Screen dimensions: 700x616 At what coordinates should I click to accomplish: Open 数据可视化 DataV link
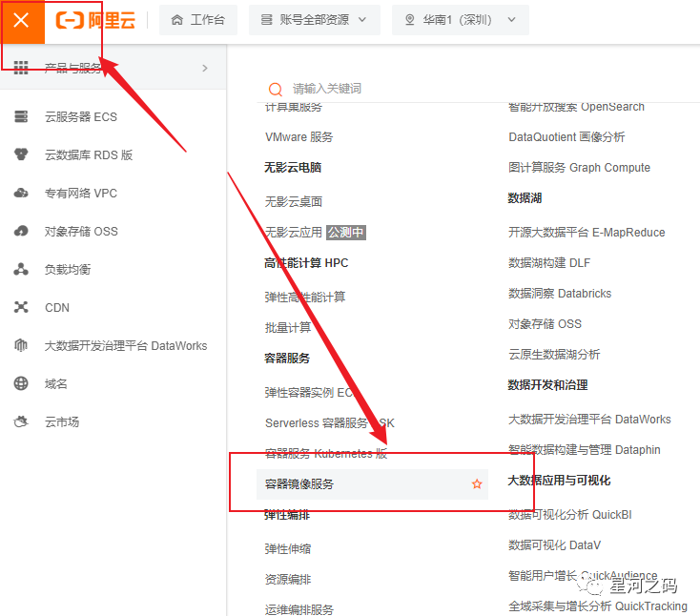tap(554, 545)
